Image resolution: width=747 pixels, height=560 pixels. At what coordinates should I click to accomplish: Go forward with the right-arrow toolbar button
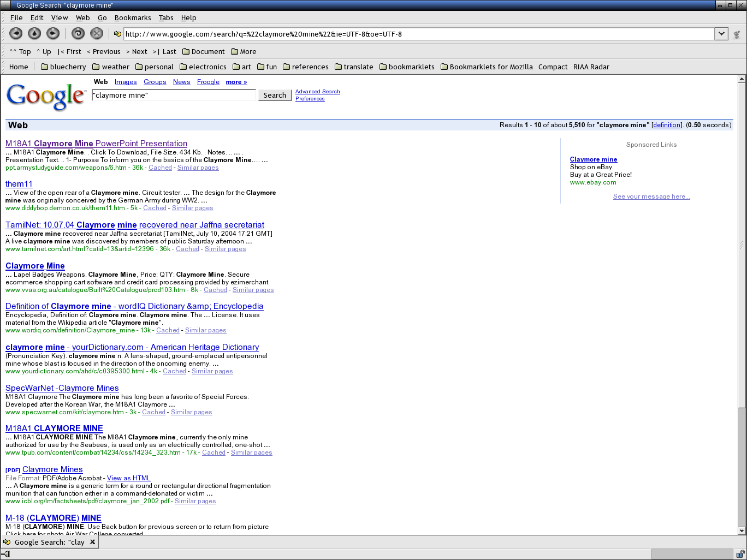click(53, 34)
